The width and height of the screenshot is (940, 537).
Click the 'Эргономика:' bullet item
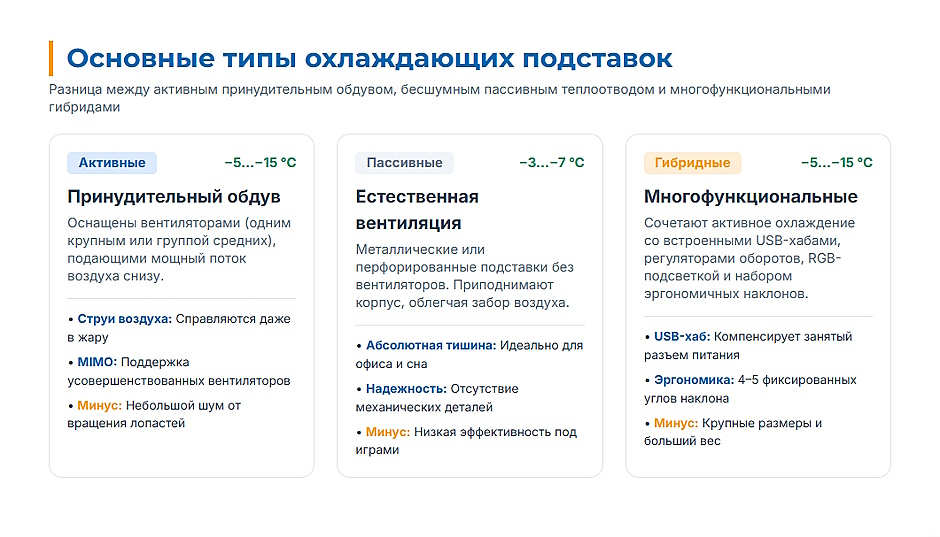[x=751, y=388]
